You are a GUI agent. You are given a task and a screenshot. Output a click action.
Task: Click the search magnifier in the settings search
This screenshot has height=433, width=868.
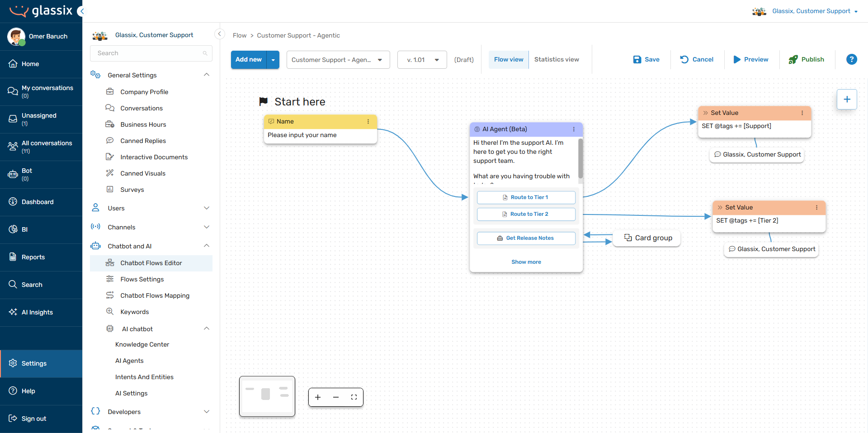pyautogui.click(x=205, y=53)
